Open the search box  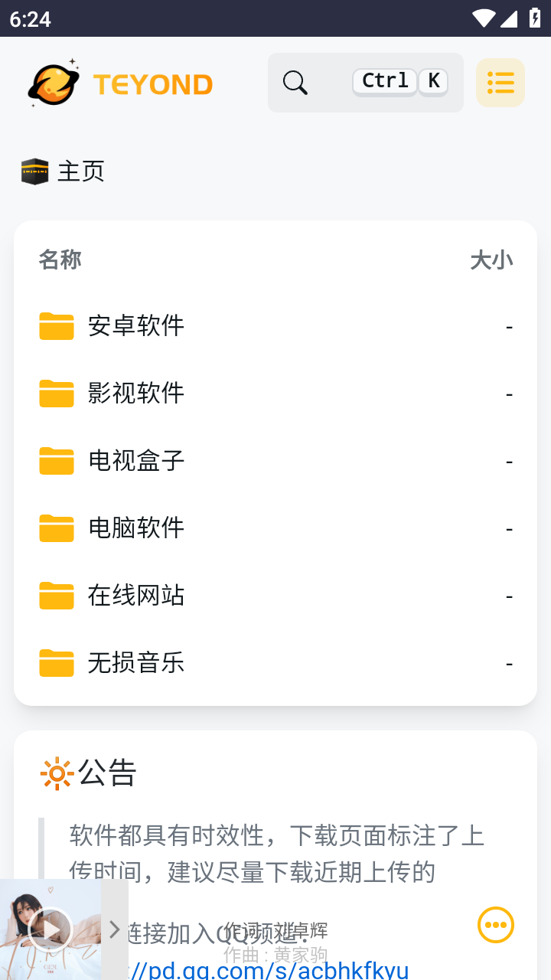365,83
